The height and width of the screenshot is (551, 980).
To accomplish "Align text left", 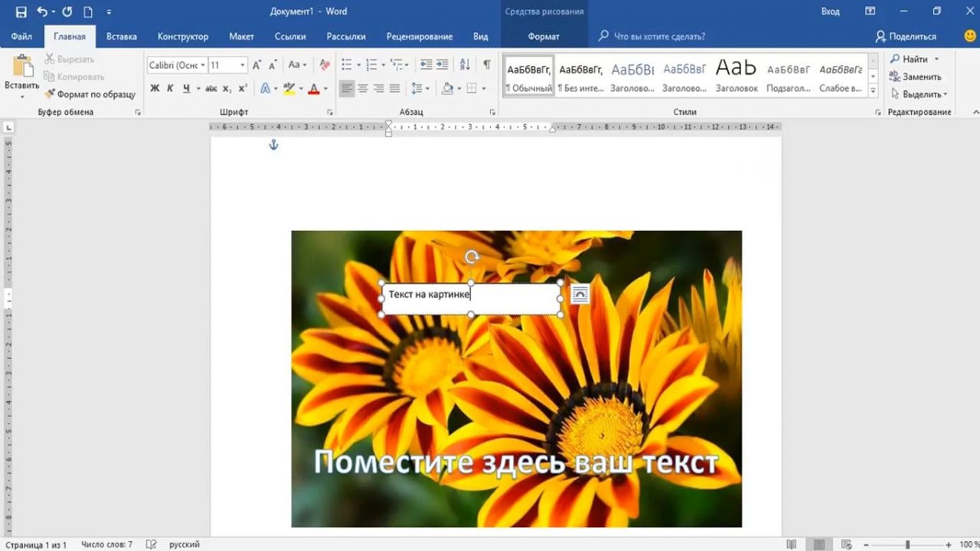I will [x=347, y=89].
